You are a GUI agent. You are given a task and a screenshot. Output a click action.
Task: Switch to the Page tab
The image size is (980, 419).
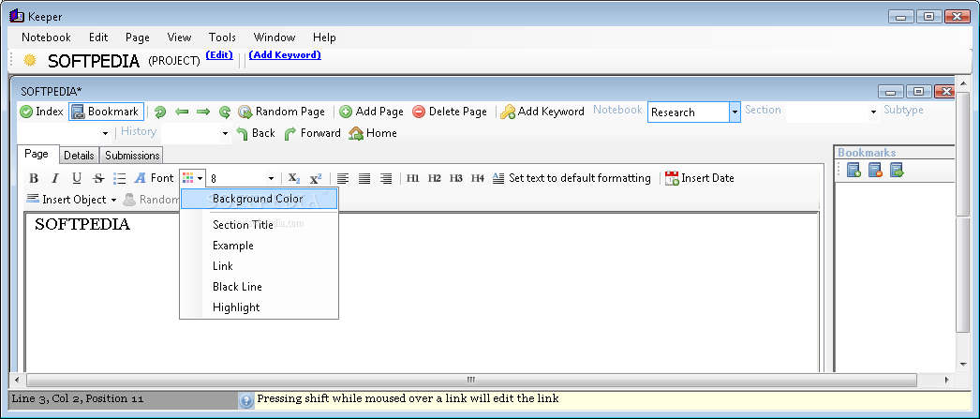point(37,154)
